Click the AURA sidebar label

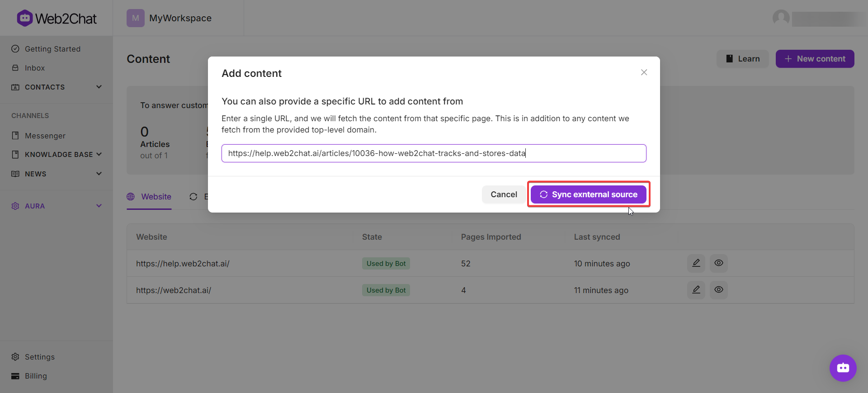(x=35, y=206)
